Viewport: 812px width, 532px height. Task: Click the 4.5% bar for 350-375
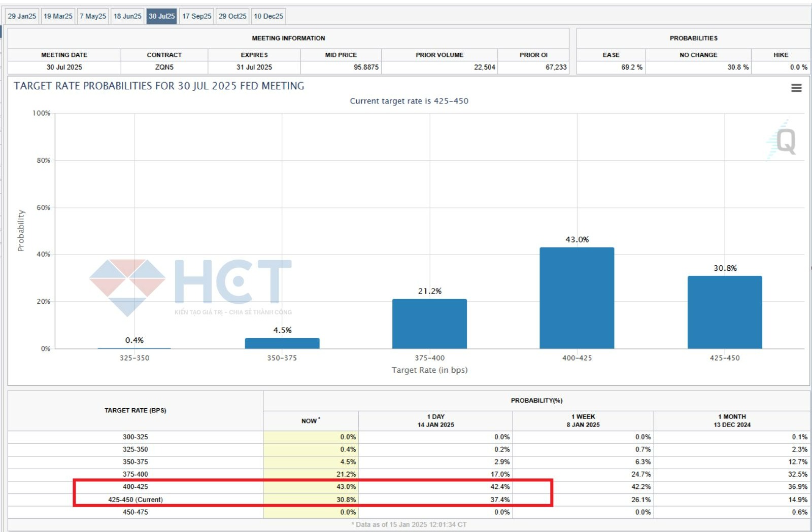click(x=282, y=343)
